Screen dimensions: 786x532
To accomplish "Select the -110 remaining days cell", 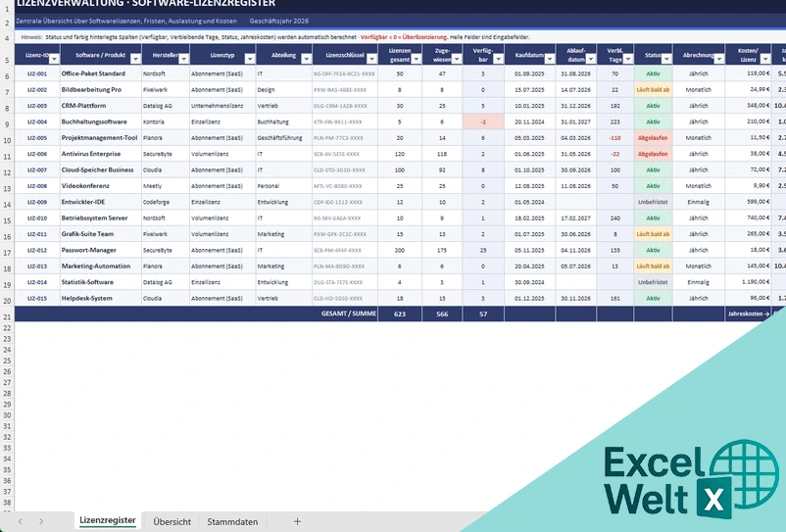I will [x=615, y=138].
